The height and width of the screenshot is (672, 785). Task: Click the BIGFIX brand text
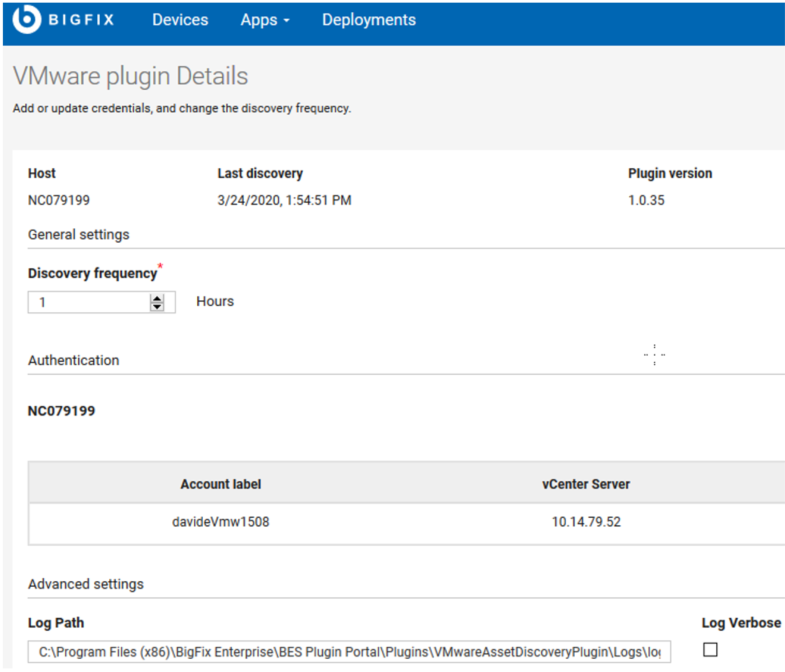(82, 20)
